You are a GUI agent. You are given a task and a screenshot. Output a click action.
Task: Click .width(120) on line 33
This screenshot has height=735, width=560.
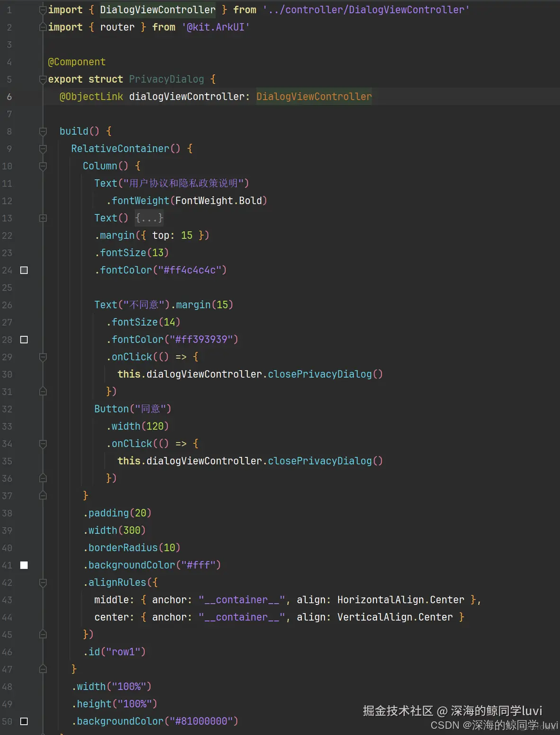coord(138,427)
